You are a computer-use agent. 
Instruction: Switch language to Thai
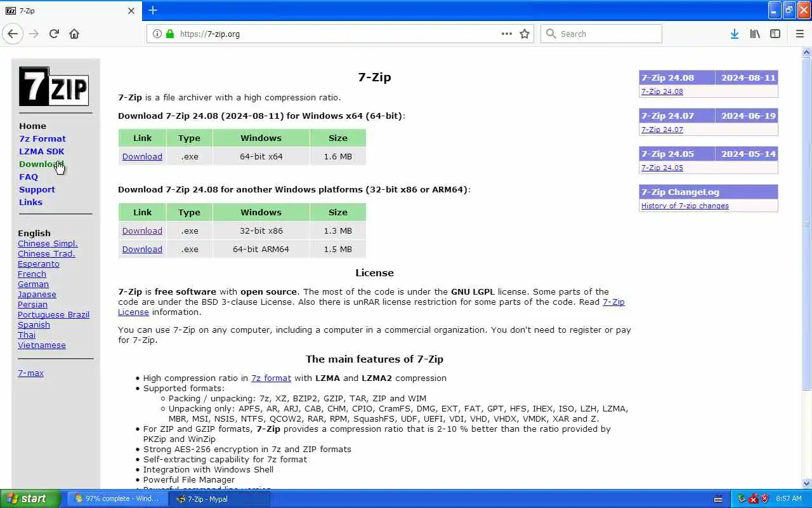(27, 335)
